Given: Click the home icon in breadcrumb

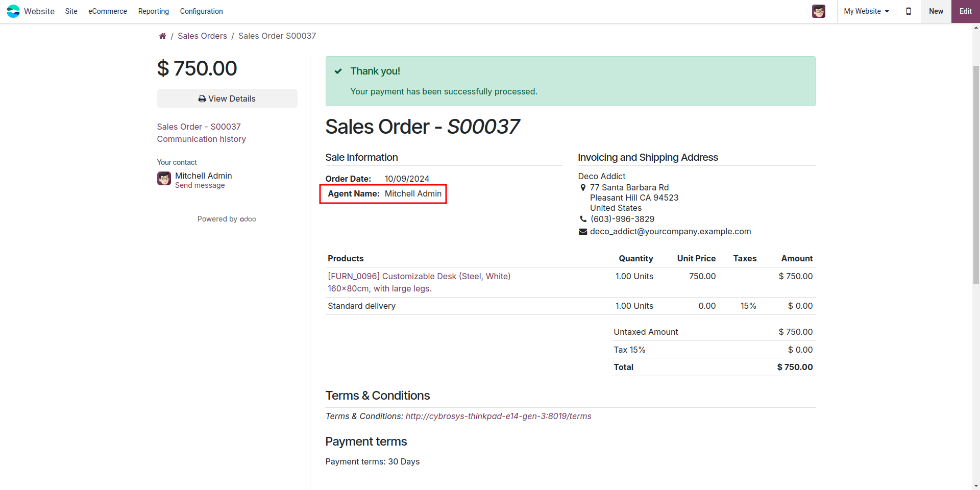Looking at the screenshot, I should click(162, 36).
